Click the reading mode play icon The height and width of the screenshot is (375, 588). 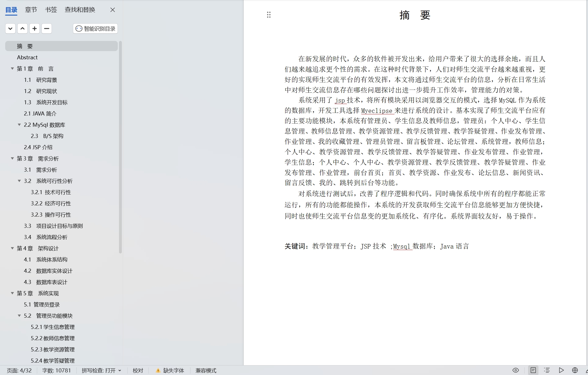561,370
